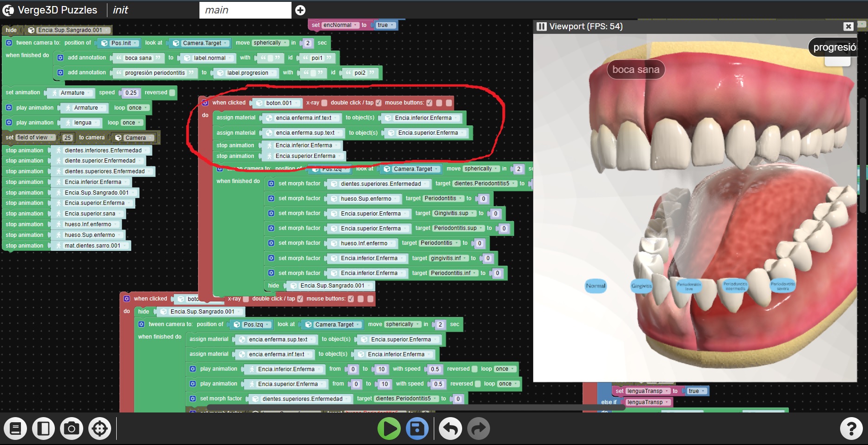Open the encNormal variable dropdown

340,25
